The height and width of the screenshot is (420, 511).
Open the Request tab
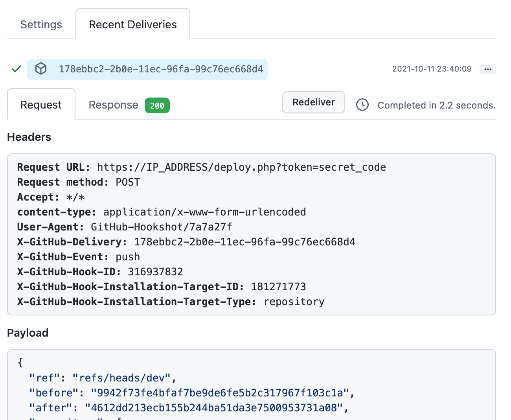click(41, 105)
